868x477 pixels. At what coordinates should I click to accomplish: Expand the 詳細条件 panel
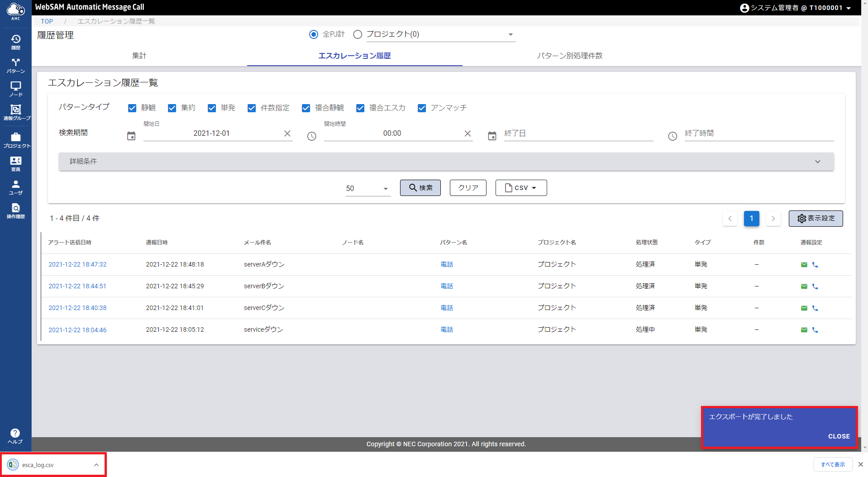[446, 162]
